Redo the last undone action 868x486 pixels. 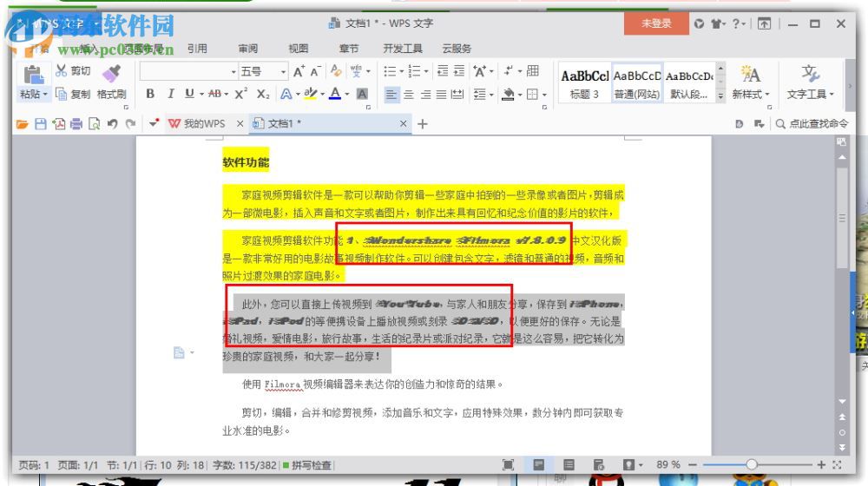(x=131, y=124)
